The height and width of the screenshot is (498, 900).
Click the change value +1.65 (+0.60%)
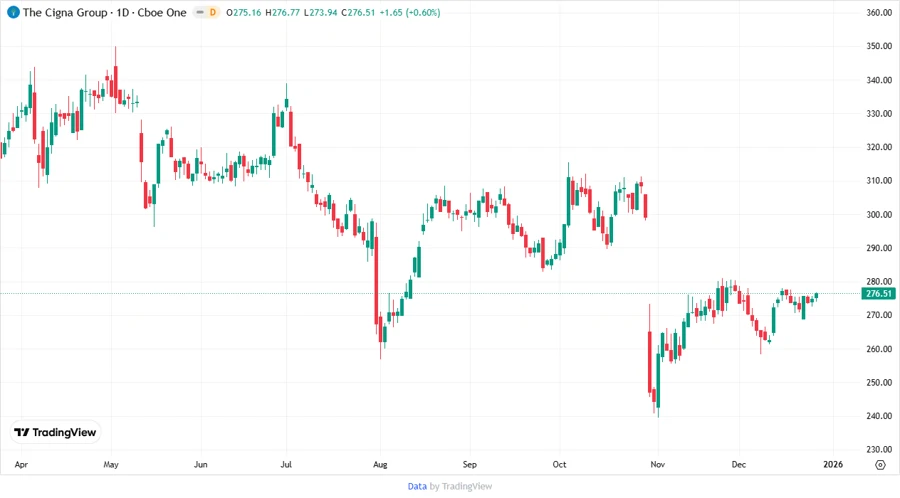point(410,13)
